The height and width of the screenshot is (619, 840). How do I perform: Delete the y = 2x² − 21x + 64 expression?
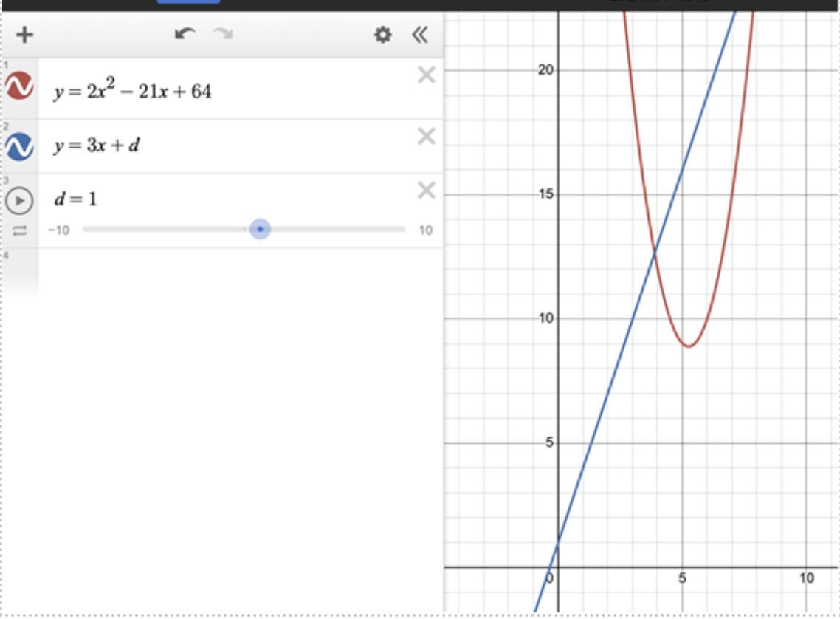427,75
